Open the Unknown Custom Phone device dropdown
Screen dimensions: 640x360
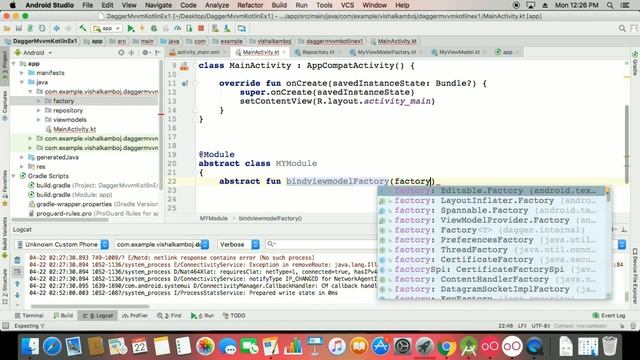click(x=62, y=244)
